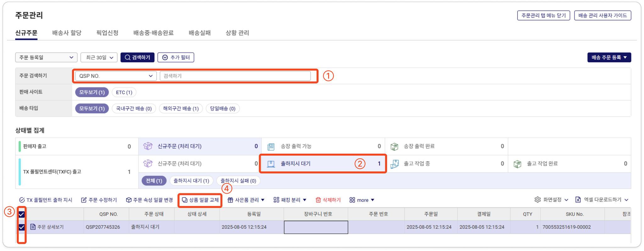This screenshot has width=644, height=251.
Task: Click the 삭제하기 trash bin icon
Action: coord(318,200)
